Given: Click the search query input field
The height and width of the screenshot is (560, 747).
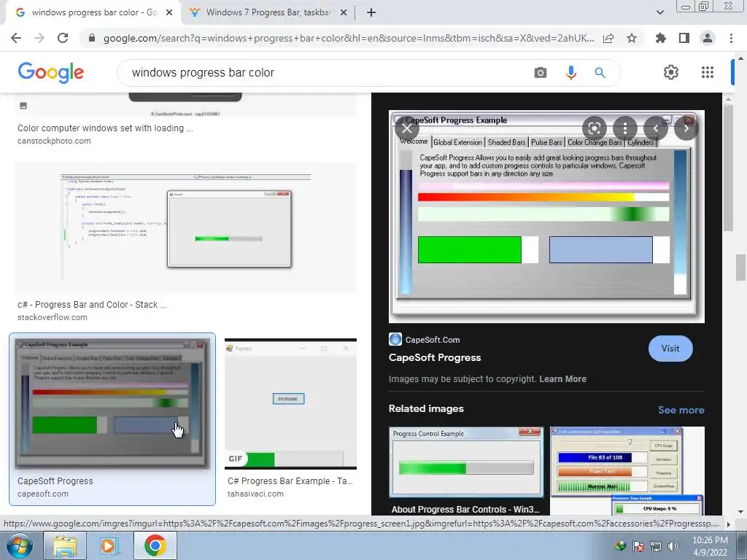Looking at the screenshot, I should pyautogui.click(x=324, y=72).
